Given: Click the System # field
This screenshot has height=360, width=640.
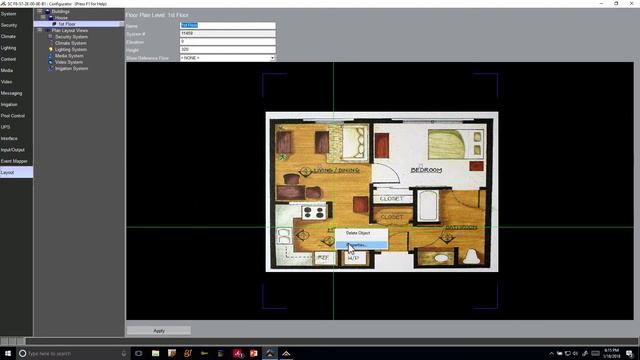Looking at the screenshot, I should [227, 33].
